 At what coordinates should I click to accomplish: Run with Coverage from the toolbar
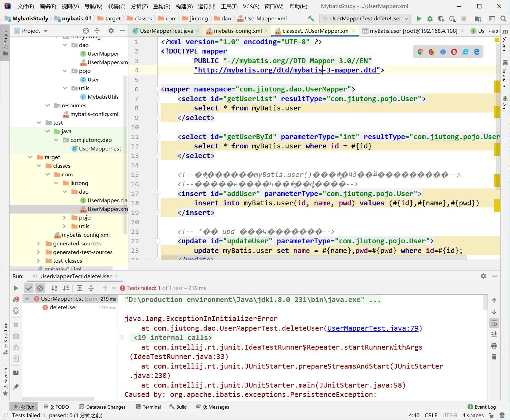[441, 19]
